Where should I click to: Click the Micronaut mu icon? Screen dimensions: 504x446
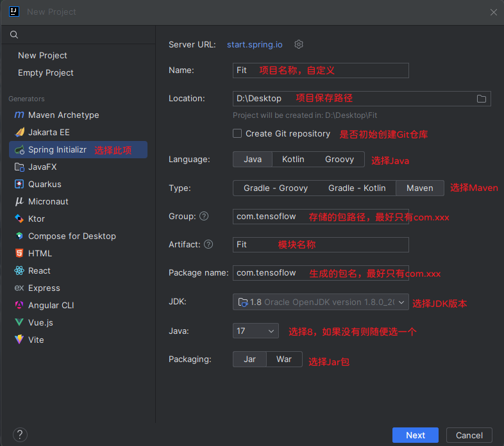[x=19, y=201]
